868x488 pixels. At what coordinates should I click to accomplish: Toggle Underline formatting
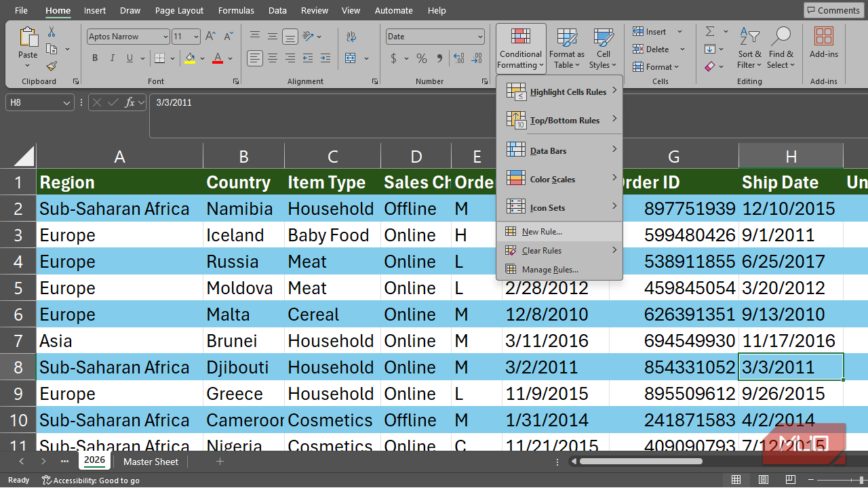[130, 58]
